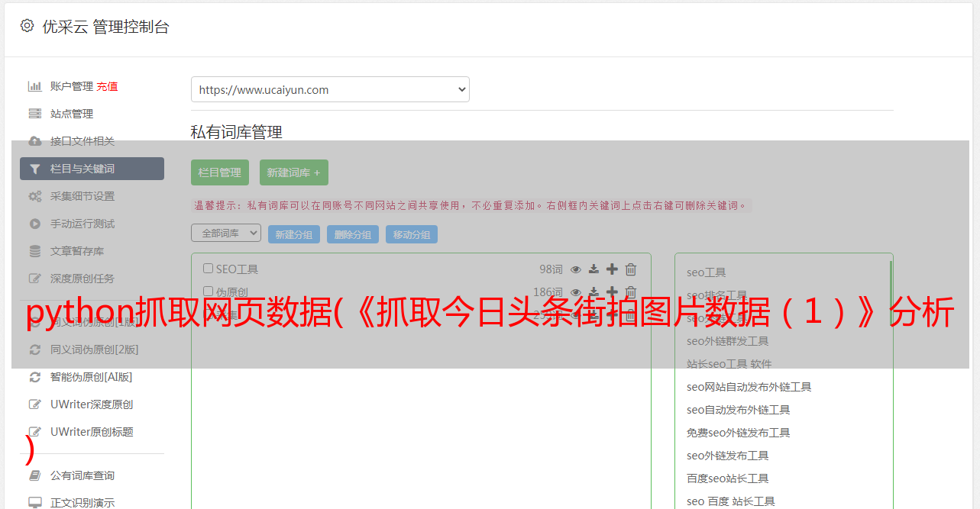Click the gears icon for 采集细节设置

coord(35,196)
